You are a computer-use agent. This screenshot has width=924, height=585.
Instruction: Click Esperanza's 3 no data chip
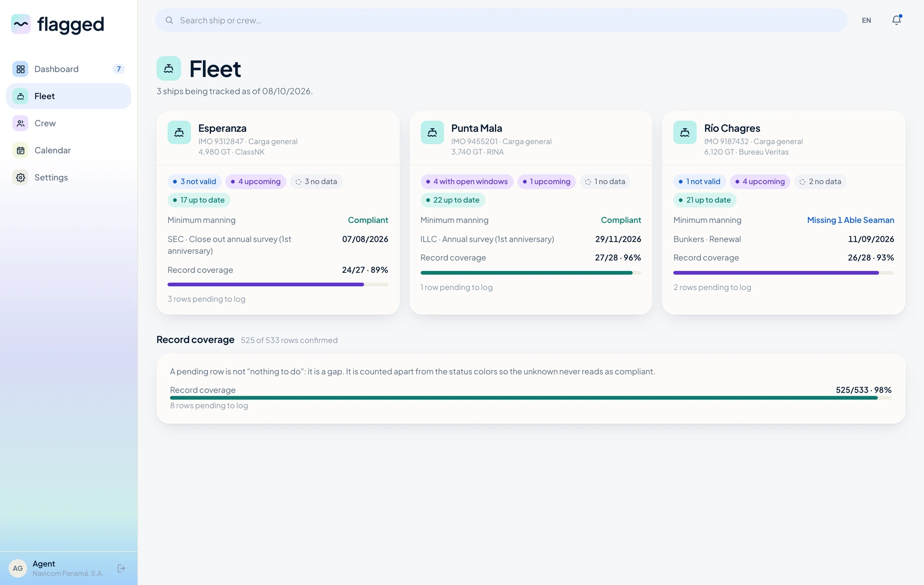pyautogui.click(x=316, y=181)
